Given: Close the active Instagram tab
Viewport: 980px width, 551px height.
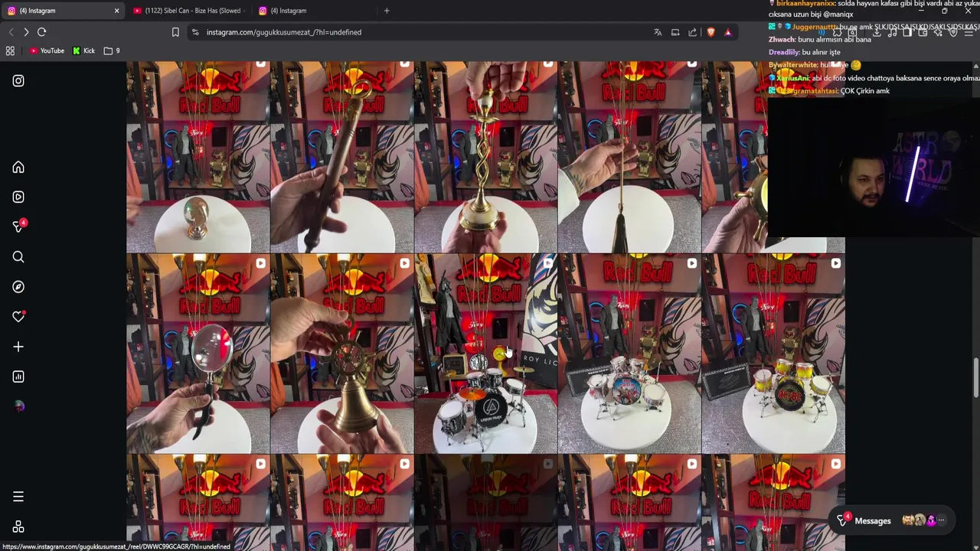Looking at the screenshot, I should [116, 11].
